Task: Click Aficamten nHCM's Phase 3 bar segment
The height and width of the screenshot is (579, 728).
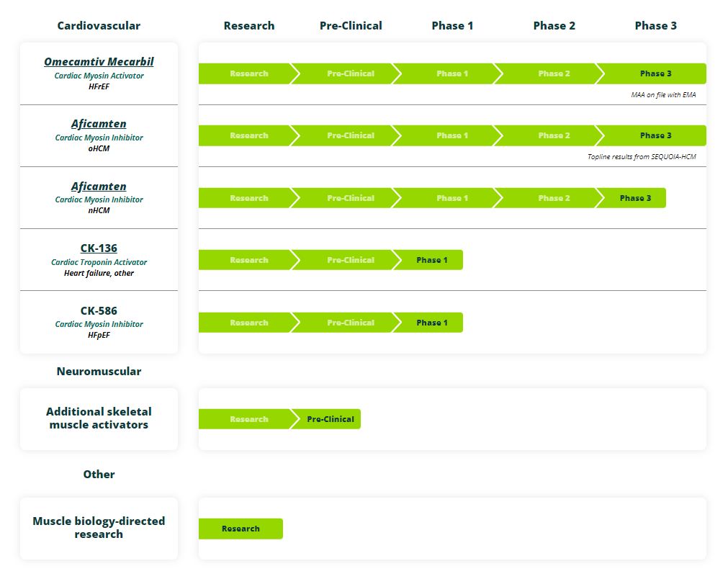Action: (635, 198)
